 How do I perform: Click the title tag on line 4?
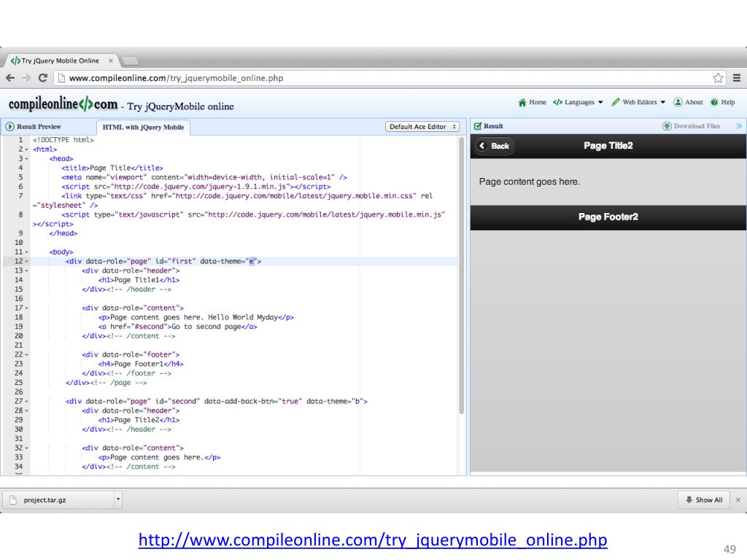112,168
